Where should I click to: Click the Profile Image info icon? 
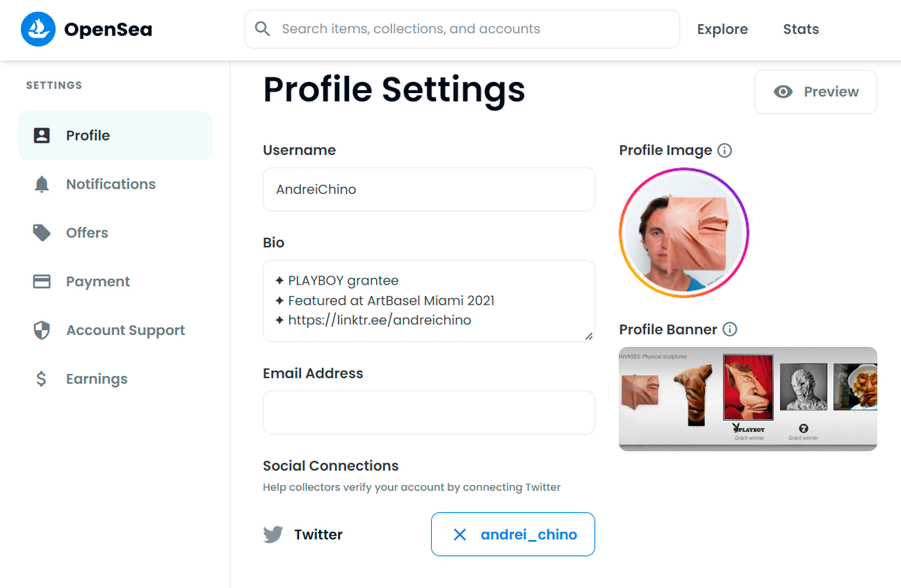(x=725, y=150)
